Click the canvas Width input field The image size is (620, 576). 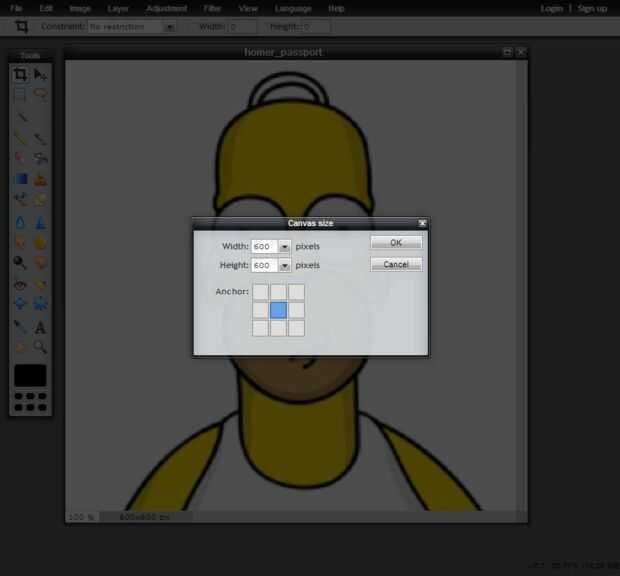[265, 247]
